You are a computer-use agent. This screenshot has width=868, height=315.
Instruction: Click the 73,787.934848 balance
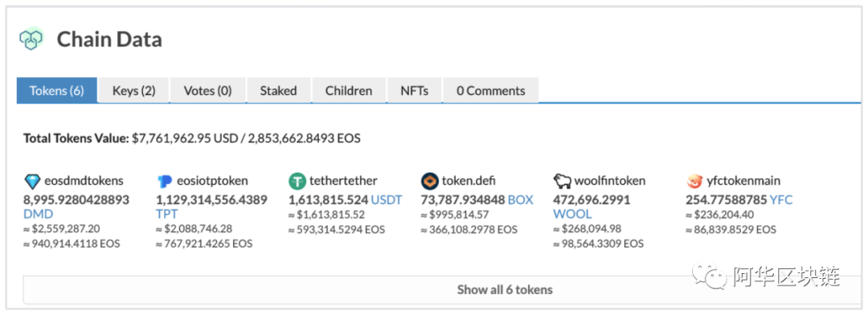[x=463, y=200]
